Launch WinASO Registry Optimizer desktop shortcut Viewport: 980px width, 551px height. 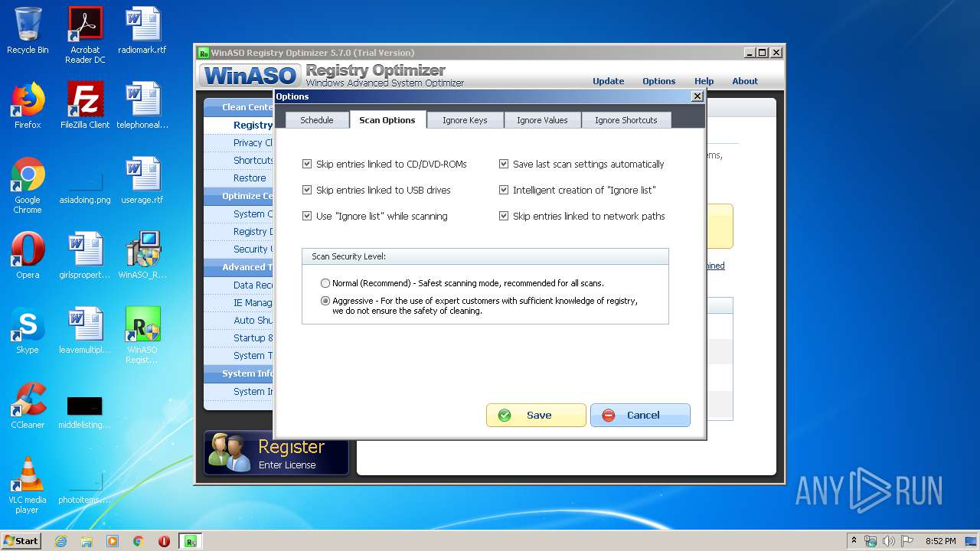[x=142, y=335]
